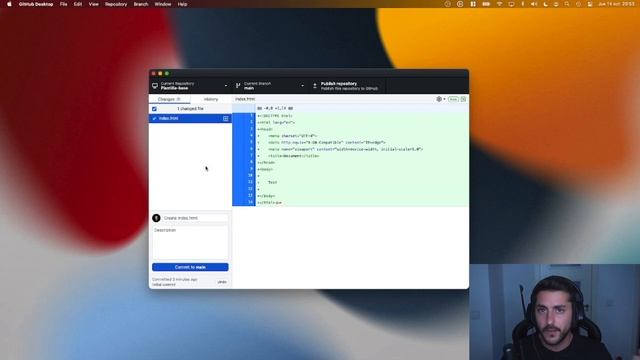Open the Help menu
This screenshot has height=360, width=640.
[x=182, y=4]
